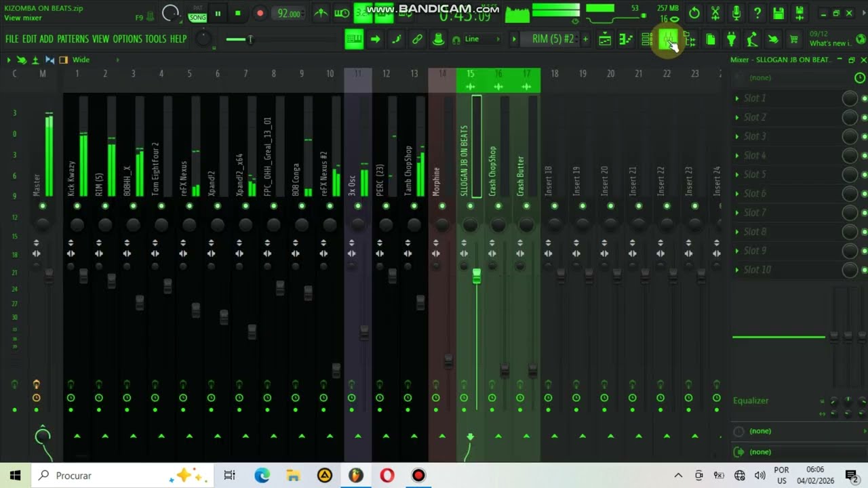Expand the Slot 1 effect menu arrow
Viewport: 868px width, 488px height.
point(737,99)
